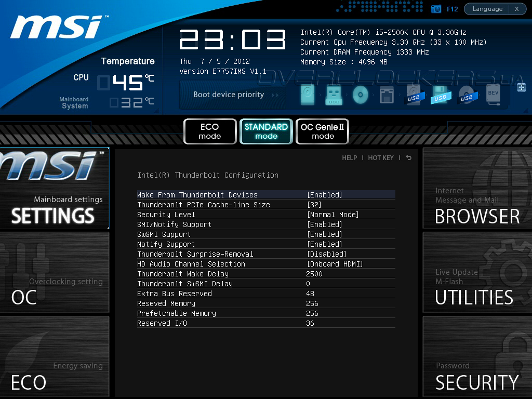Click the Version E7757IMS V1.1 text
Viewport: 532px width, 399px height.
[x=222, y=71]
